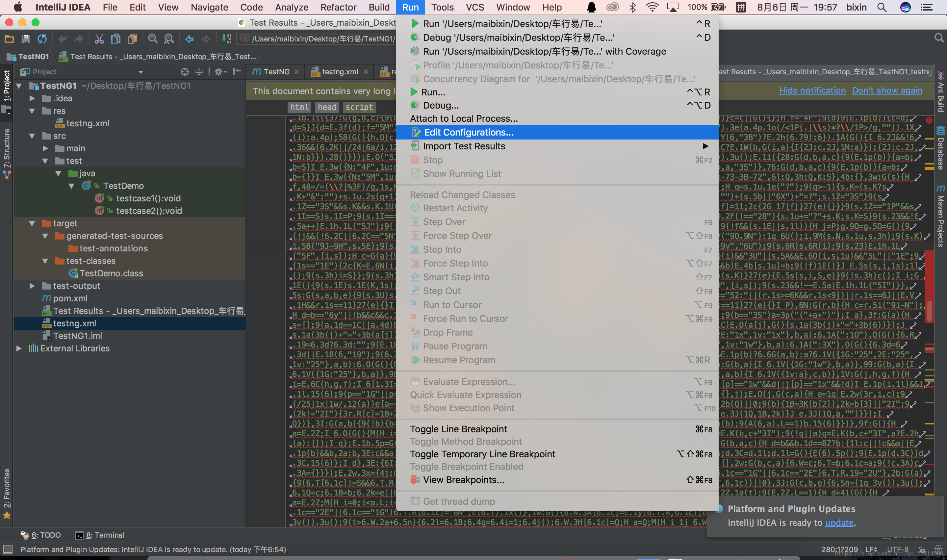
Task: Click the Synchronize refresh toolbar icon
Action: tap(42, 39)
